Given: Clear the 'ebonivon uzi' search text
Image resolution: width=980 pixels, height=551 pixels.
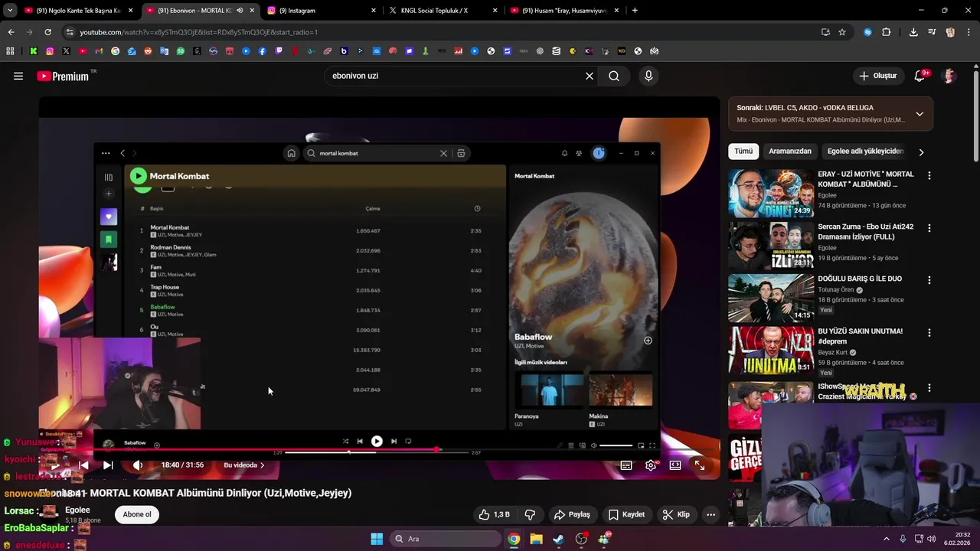Looking at the screenshot, I should 590,76.
